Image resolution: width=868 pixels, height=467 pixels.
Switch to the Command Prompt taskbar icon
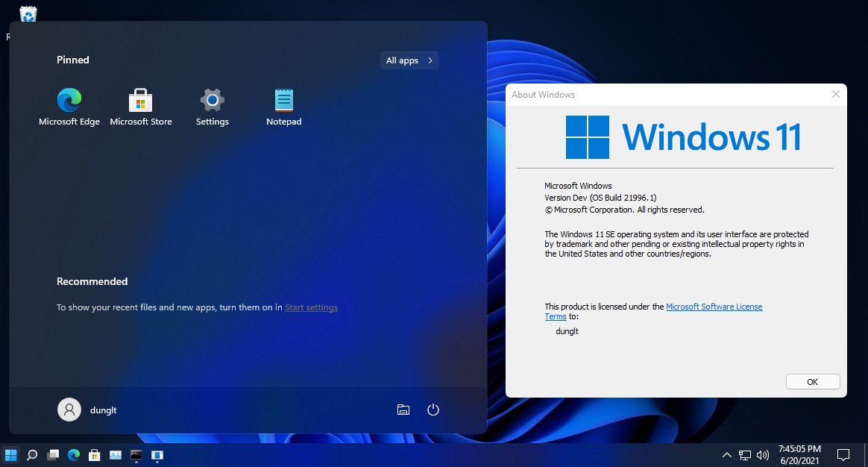(136, 455)
